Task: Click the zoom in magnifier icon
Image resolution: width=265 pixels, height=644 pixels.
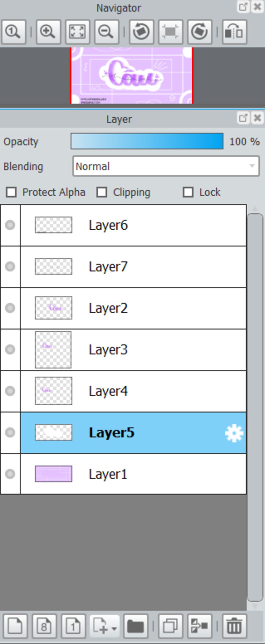Action: pos(48,32)
